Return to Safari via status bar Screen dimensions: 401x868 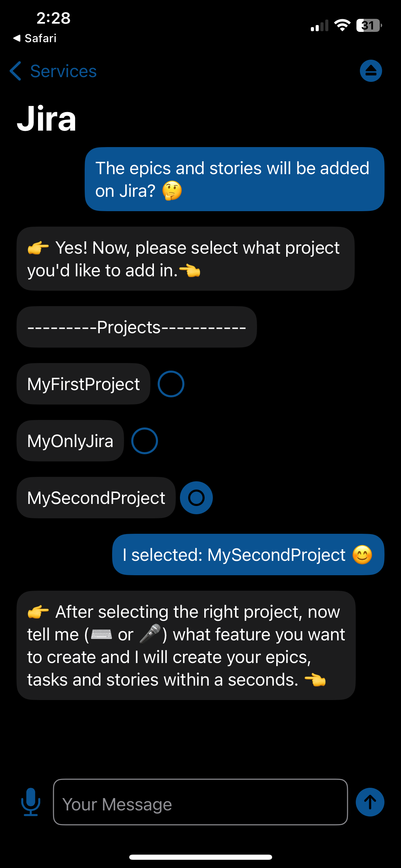pos(35,38)
